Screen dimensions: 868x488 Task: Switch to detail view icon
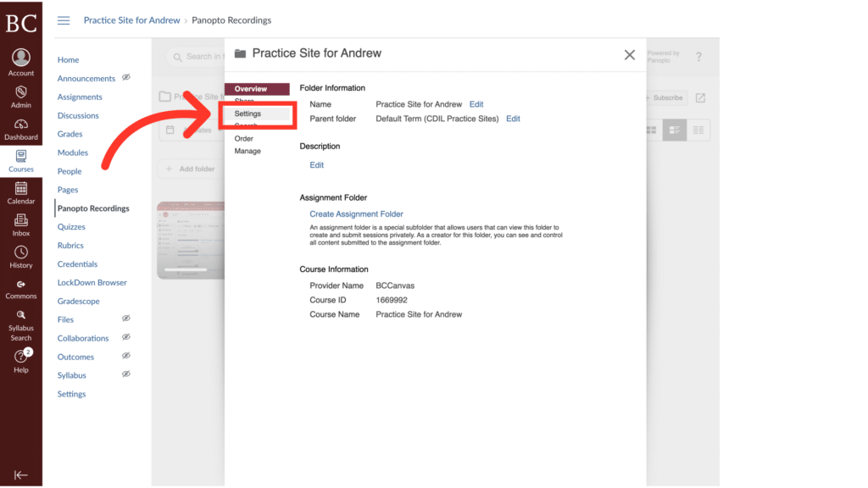674,130
